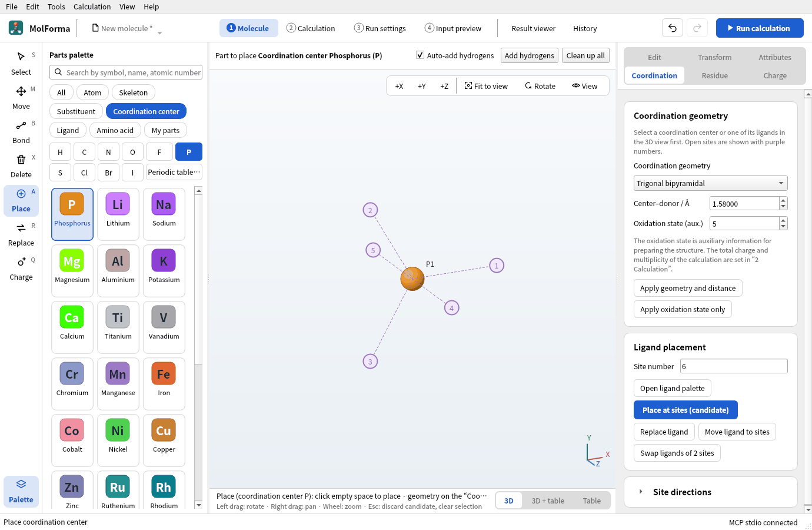The width and height of the screenshot is (812, 530).
Task: Toggle Auto-add hydrogens checkbox
Action: coord(420,55)
